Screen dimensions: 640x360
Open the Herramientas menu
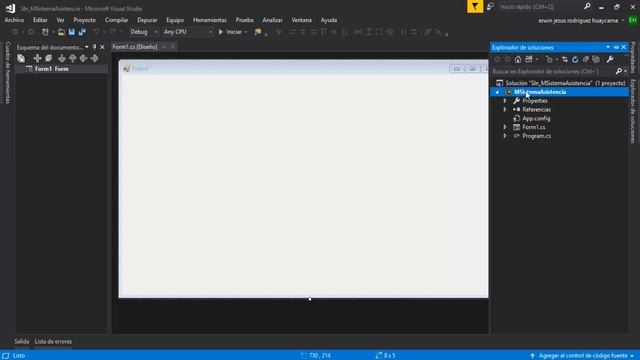point(210,20)
